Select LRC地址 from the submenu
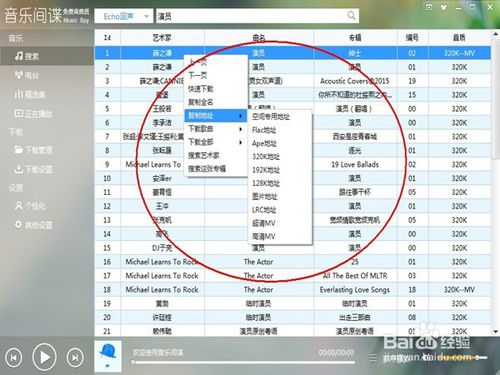The width and height of the screenshot is (500, 375). pos(280,210)
